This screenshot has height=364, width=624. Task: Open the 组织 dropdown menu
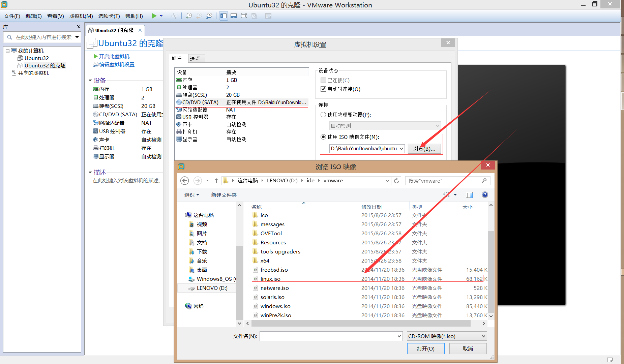(x=191, y=195)
